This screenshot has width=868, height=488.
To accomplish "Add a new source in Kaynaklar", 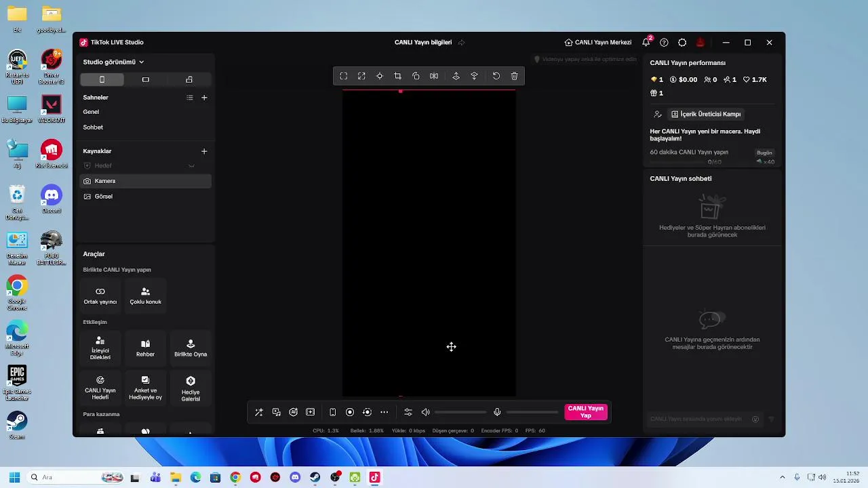I will click(204, 151).
